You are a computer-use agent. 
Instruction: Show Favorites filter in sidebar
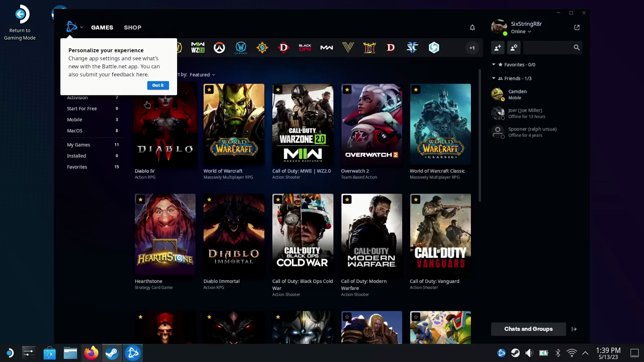tap(93, 167)
